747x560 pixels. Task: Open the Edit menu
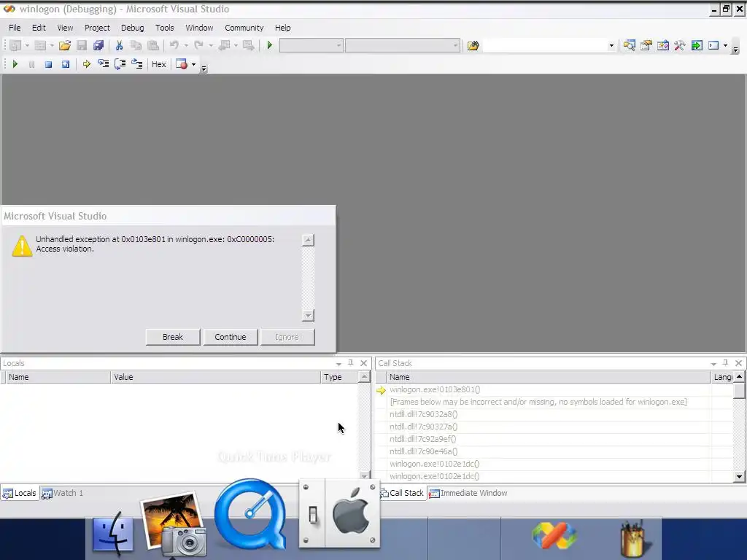point(39,28)
